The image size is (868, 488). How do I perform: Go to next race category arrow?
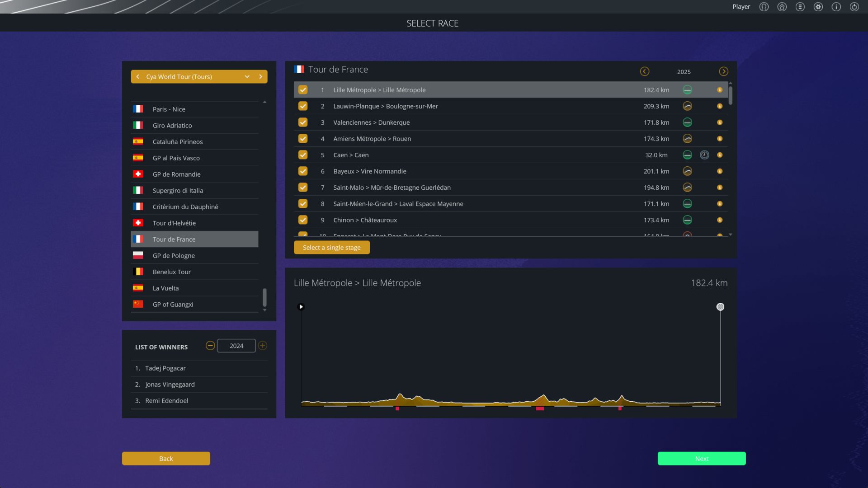[x=261, y=77]
